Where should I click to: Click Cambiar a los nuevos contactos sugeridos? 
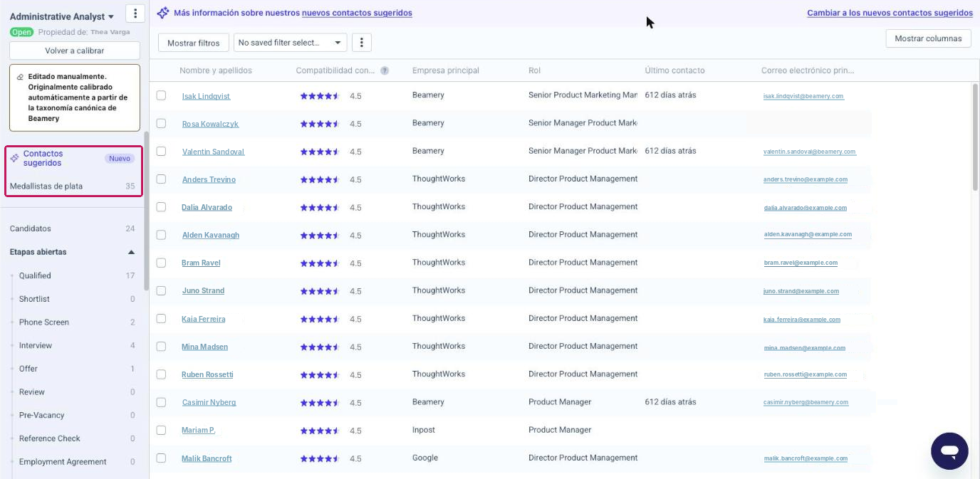coord(890,13)
